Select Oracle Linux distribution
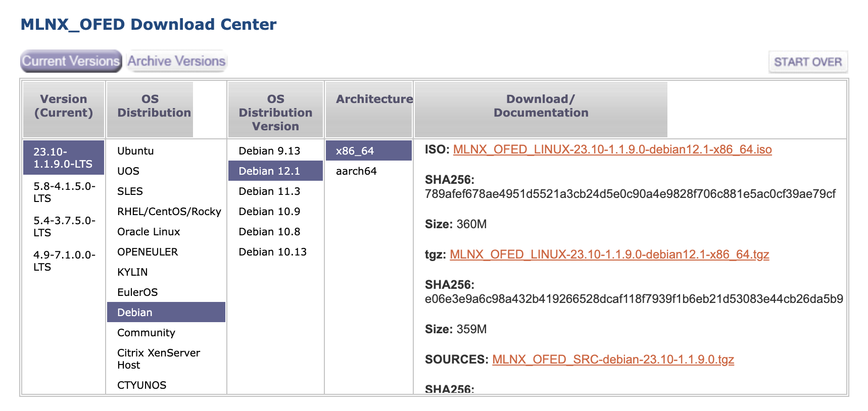Viewport: 868px width, 411px height. click(166, 231)
